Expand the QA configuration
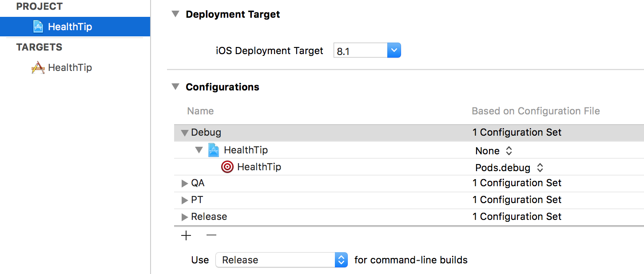Viewport: 644px width, 274px height. pos(185,183)
